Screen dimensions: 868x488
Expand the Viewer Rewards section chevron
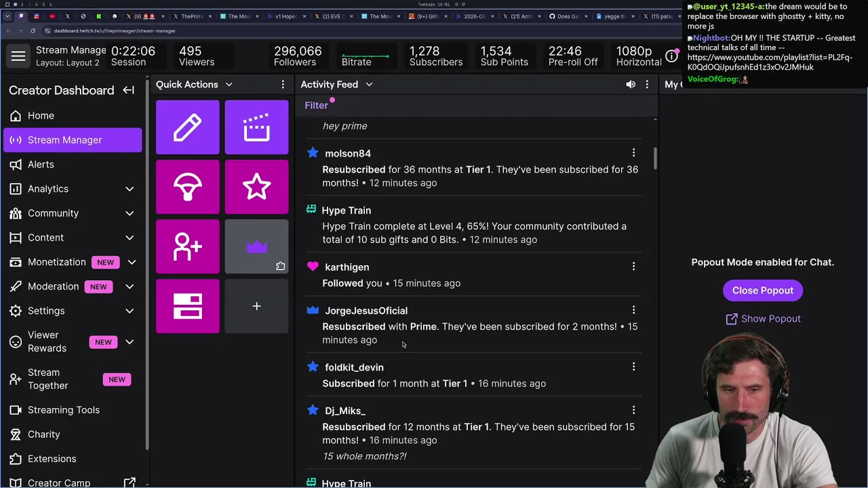click(x=130, y=342)
